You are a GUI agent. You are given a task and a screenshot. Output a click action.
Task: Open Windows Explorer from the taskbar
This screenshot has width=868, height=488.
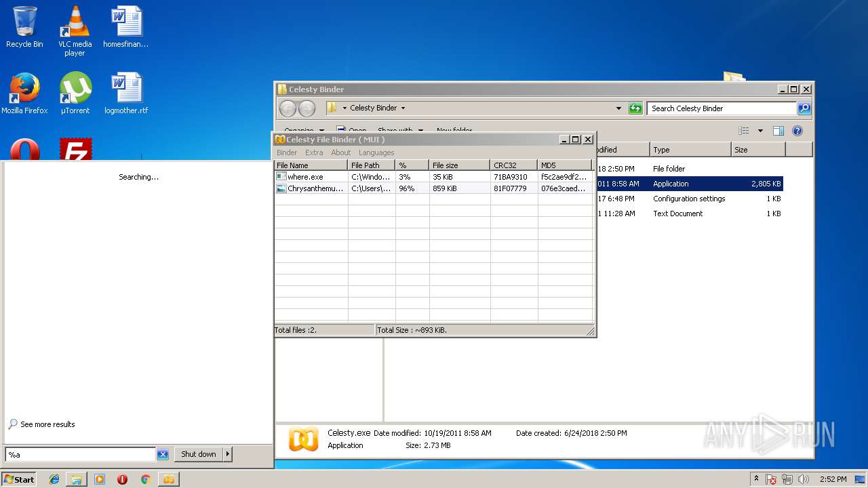(x=77, y=479)
